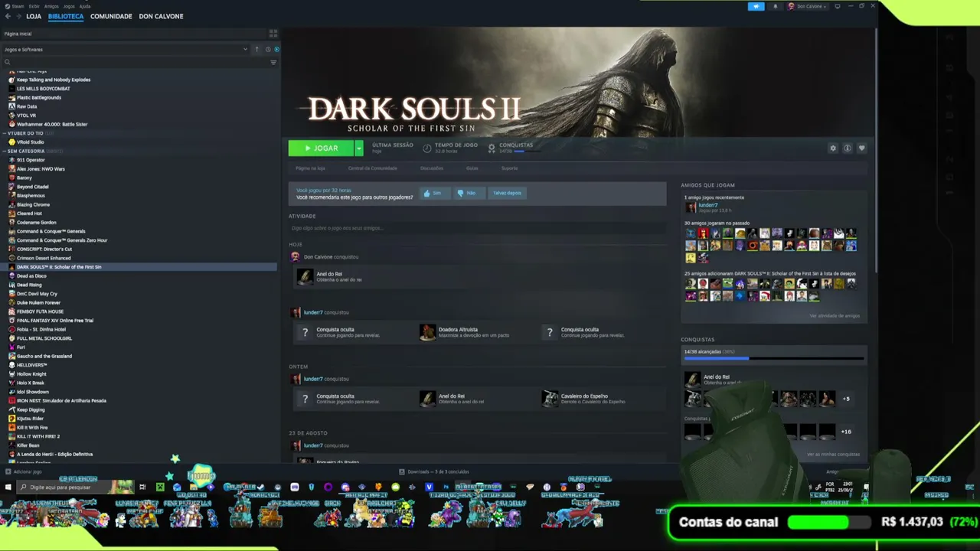This screenshot has height=551, width=980.
Task: Go back with the Steam back arrow
Action: pyautogui.click(x=7, y=16)
